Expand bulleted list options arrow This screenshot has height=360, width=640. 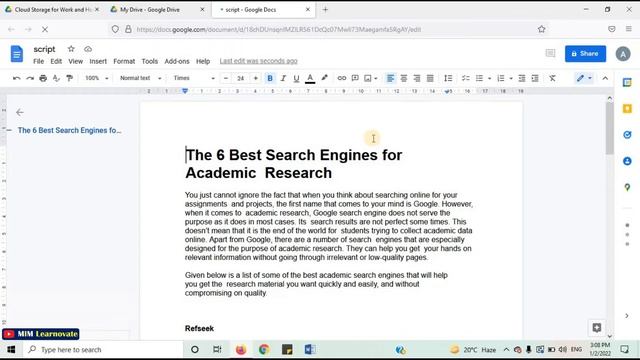[x=489, y=78]
